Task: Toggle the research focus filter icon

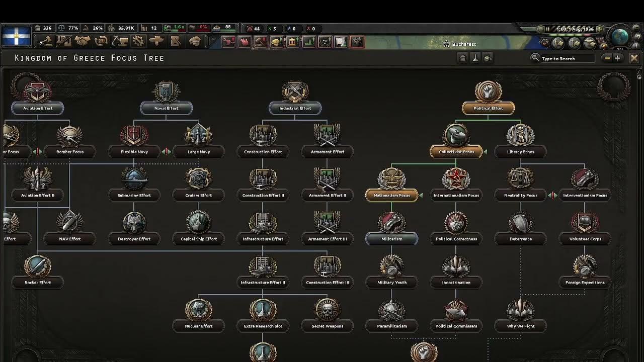Action: coord(476,58)
